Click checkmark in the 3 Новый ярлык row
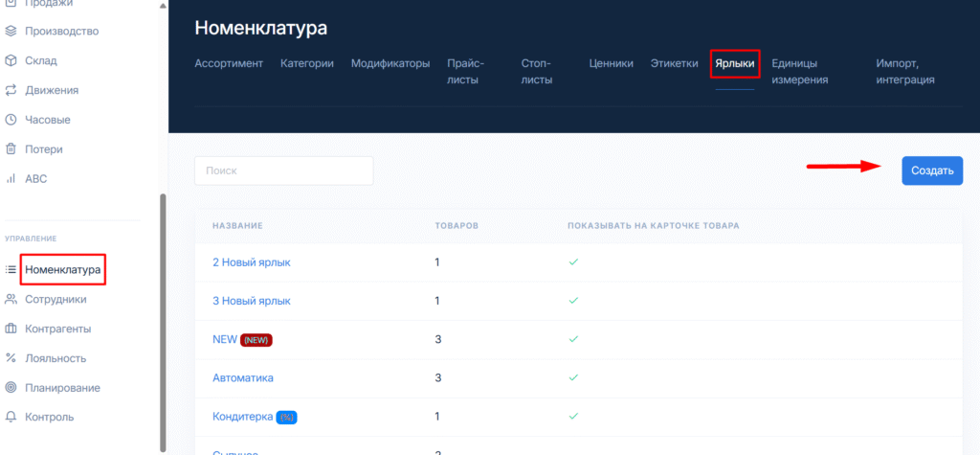980x455 pixels. click(573, 301)
